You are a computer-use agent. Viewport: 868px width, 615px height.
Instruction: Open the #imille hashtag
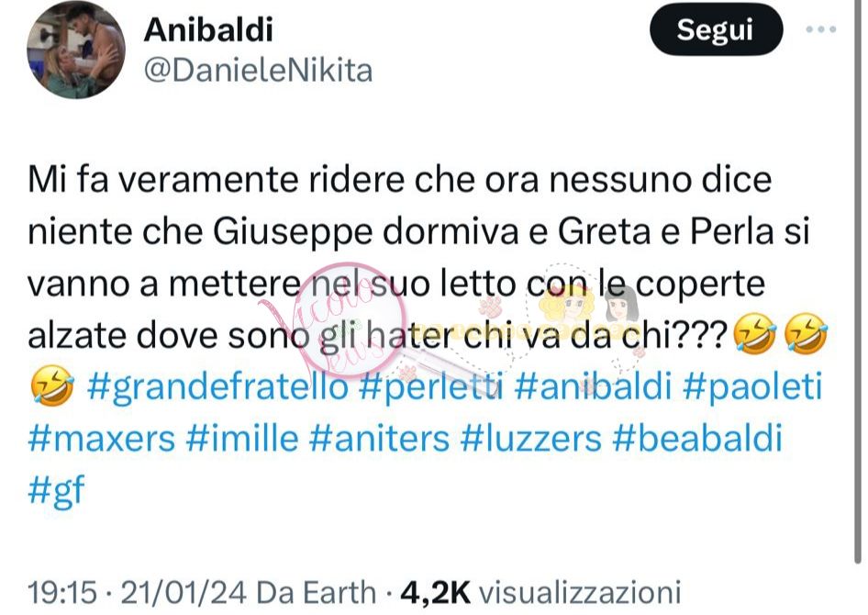coord(242,438)
